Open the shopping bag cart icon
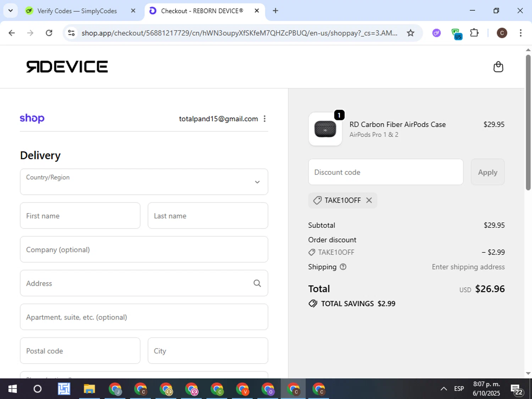Screen dimensions: 532x399 point(498,67)
